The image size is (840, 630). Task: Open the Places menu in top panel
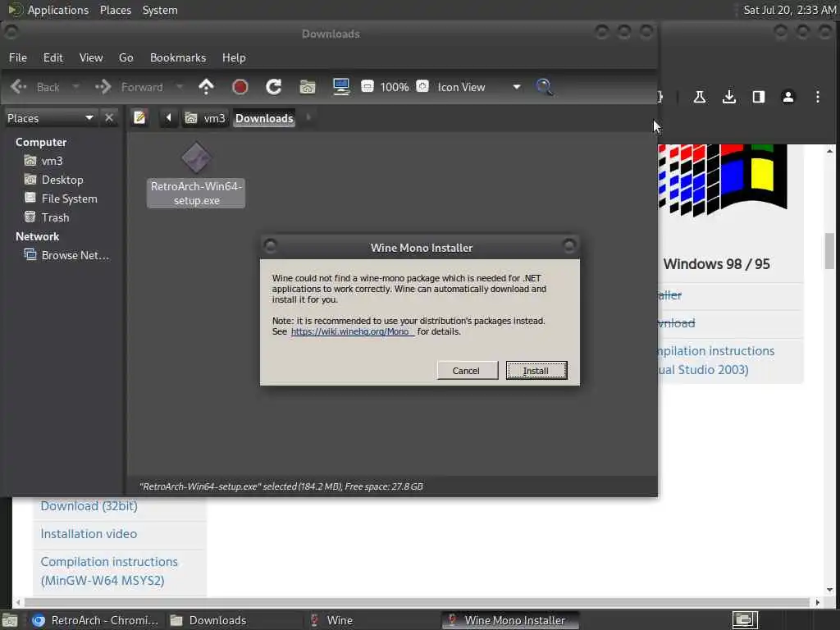tap(115, 10)
